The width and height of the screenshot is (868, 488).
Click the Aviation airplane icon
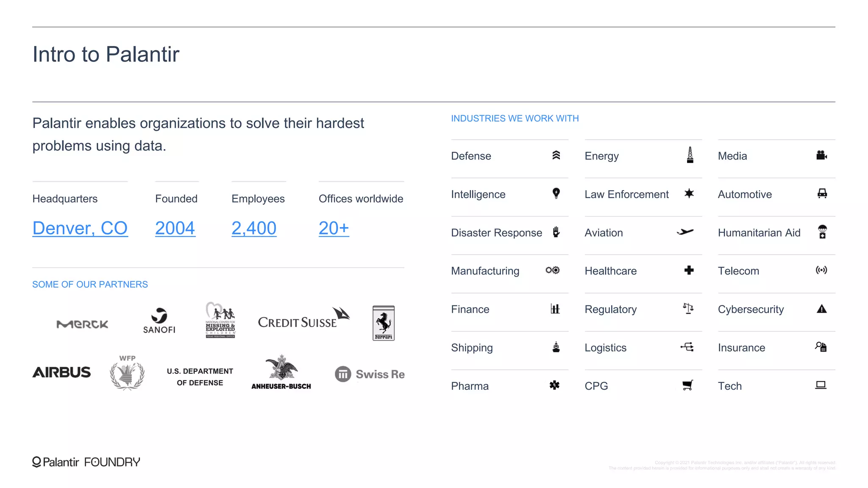tap(685, 232)
